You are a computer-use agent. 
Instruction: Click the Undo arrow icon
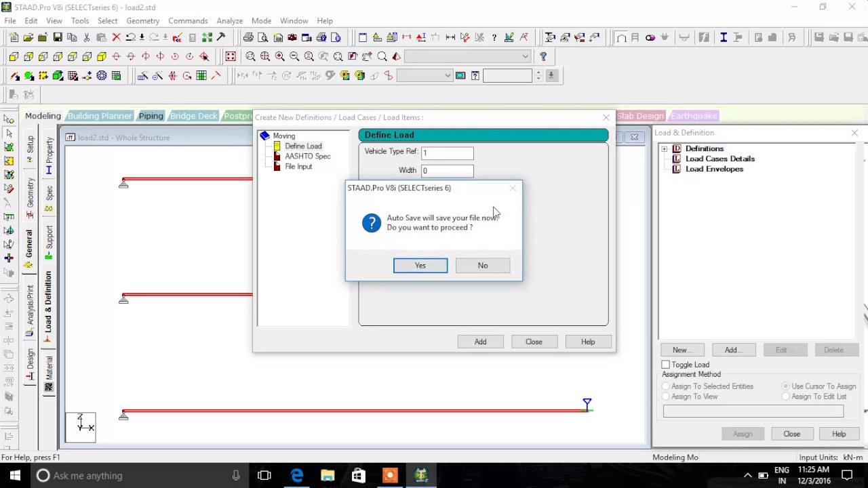[x=131, y=38]
